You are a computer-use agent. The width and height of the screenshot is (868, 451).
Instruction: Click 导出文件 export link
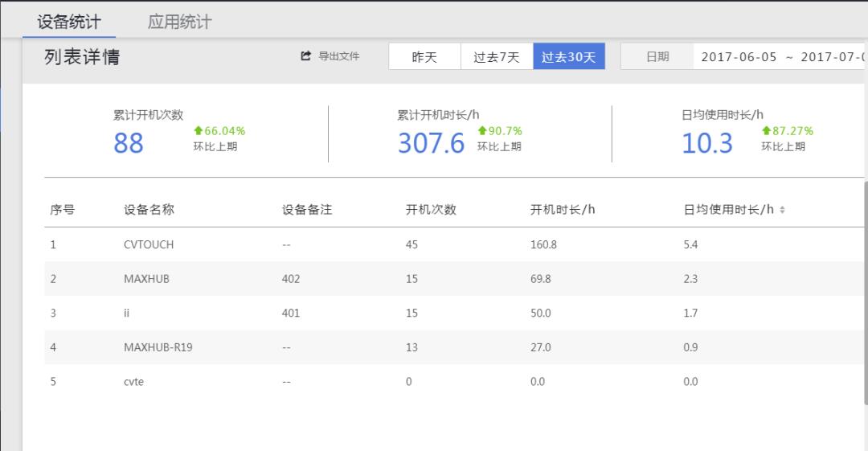(x=338, y=56)
